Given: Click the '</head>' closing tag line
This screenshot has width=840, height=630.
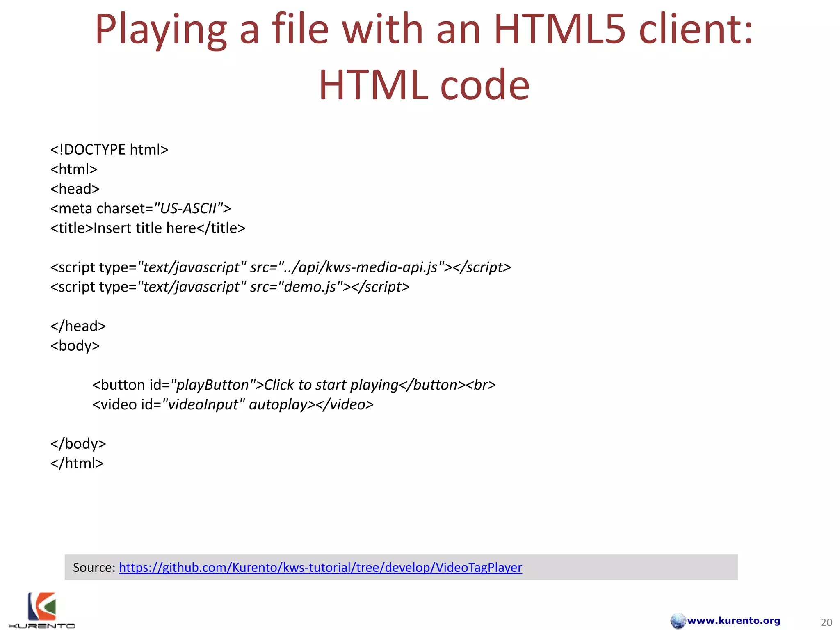Looking at the screenshot, I should click(x=78, y=326).
